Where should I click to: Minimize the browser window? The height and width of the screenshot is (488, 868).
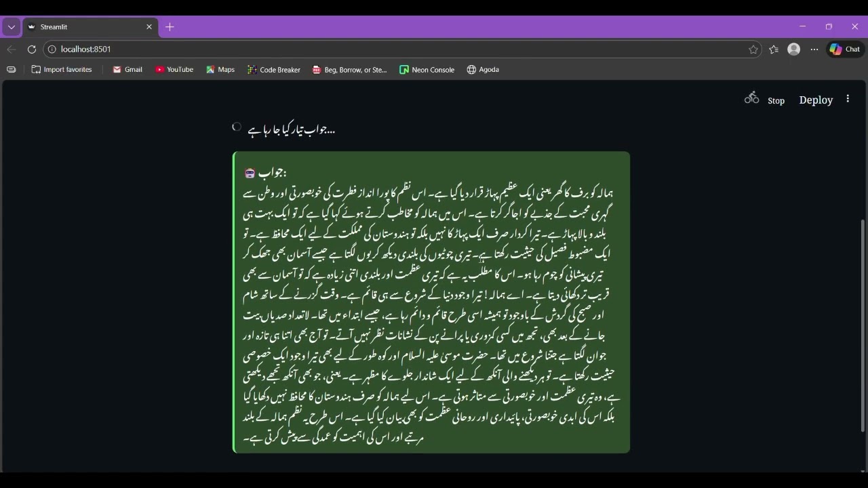tap(802, 26)
